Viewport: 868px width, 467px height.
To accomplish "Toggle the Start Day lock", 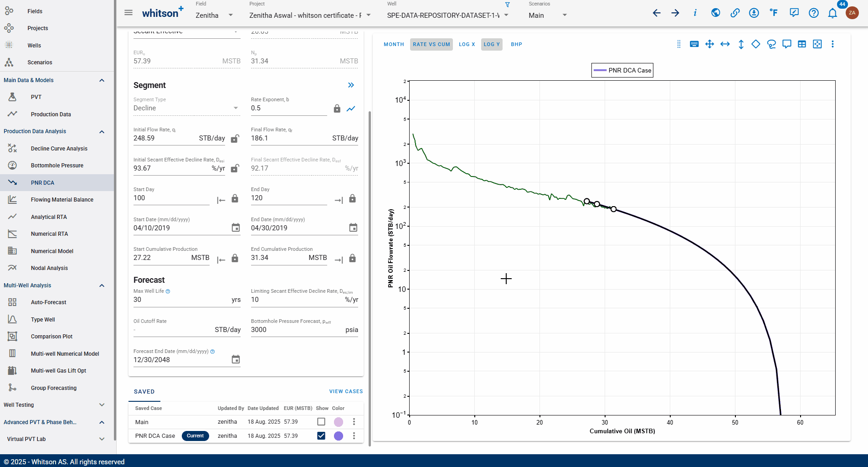I will [x=235, y=198].
